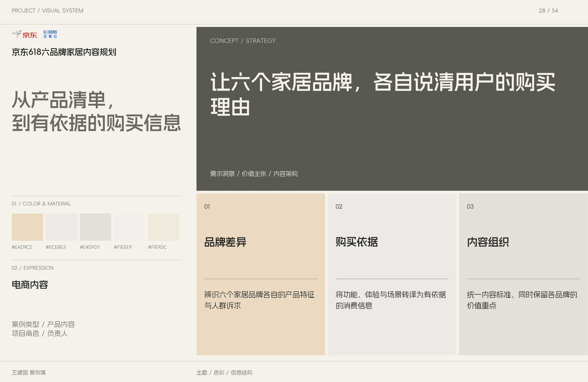Click the line 需求洞察 / 价值主张 / 内容架构
The width and height of the screenshot is (588, 382).
pos(254,174)
